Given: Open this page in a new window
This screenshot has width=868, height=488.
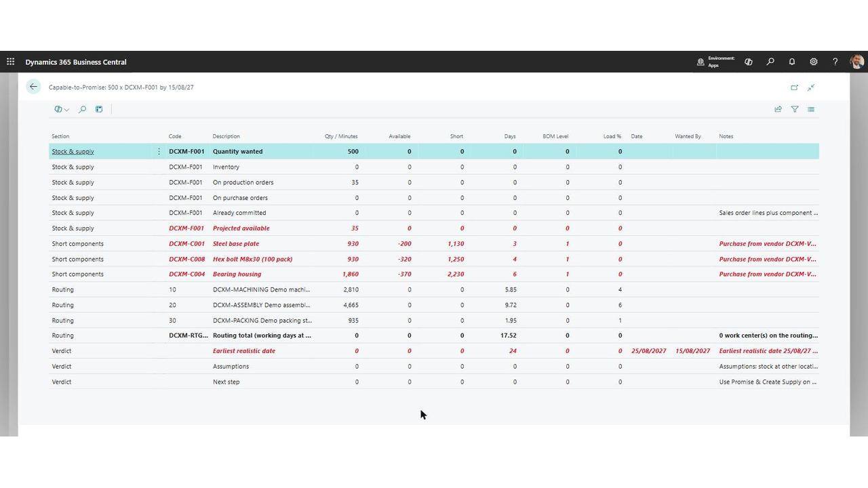Looking at the screenshot, I should tap(795, 87).
